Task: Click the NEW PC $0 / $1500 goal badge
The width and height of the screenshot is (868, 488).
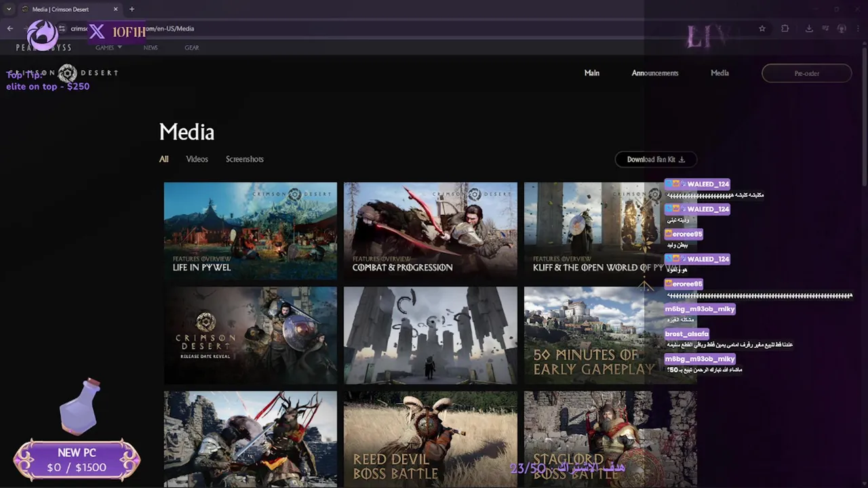Action: point(77,460)
